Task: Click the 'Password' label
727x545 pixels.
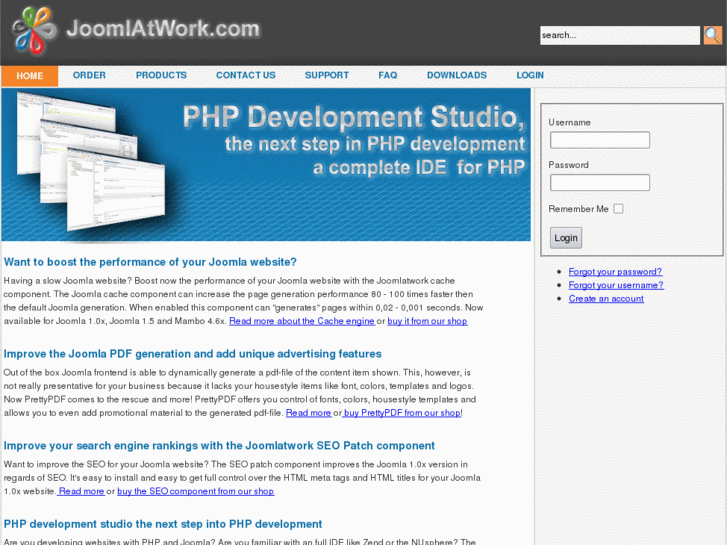Action: pos(568,165)
